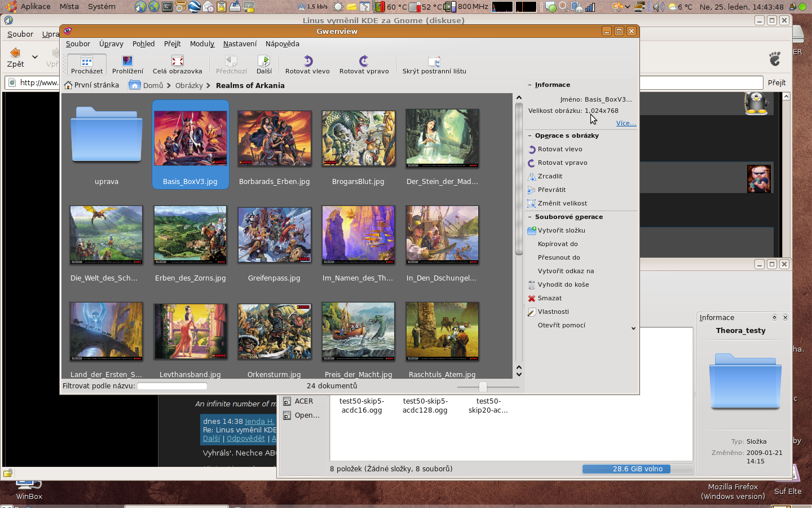Expand the Otevřít pomocí chevron
Image resolution: width=812 pixels, height=508 pixels.
tap(633, 328)
